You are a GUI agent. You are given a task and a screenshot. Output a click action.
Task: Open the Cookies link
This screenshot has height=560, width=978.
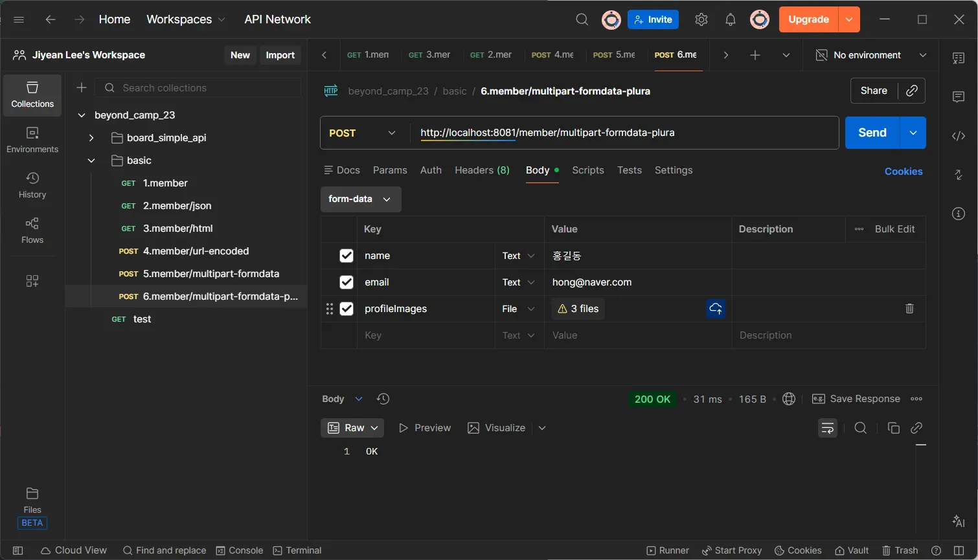pos(904,172)
